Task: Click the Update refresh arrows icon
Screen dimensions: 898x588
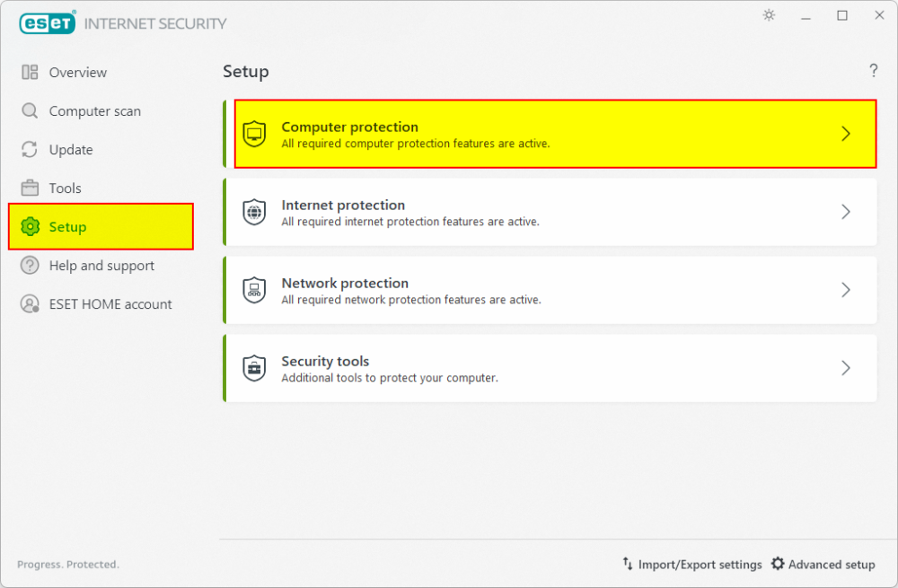Action: point(31,150)
